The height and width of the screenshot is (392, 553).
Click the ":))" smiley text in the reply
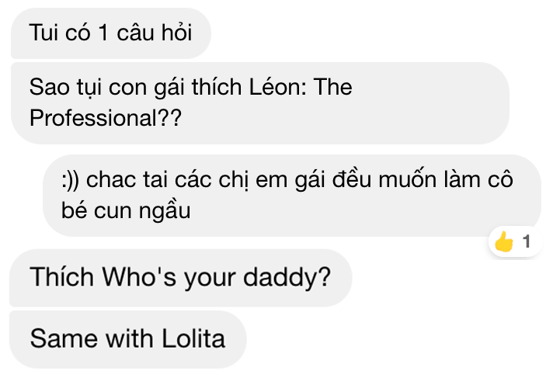[71, 179]
